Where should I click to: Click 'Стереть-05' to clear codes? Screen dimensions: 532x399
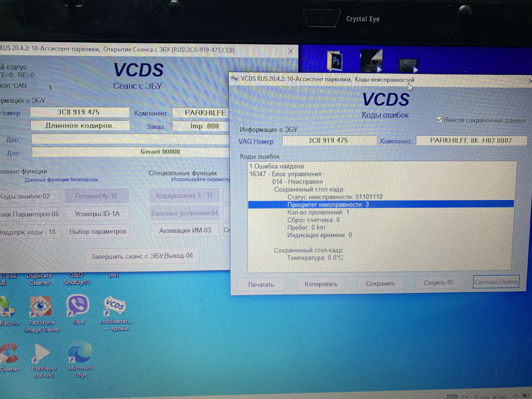(x=438, y=282)
